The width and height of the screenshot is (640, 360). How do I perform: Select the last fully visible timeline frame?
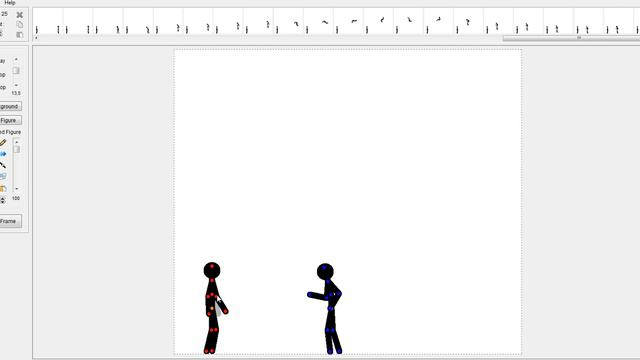[x=619, y=22]
